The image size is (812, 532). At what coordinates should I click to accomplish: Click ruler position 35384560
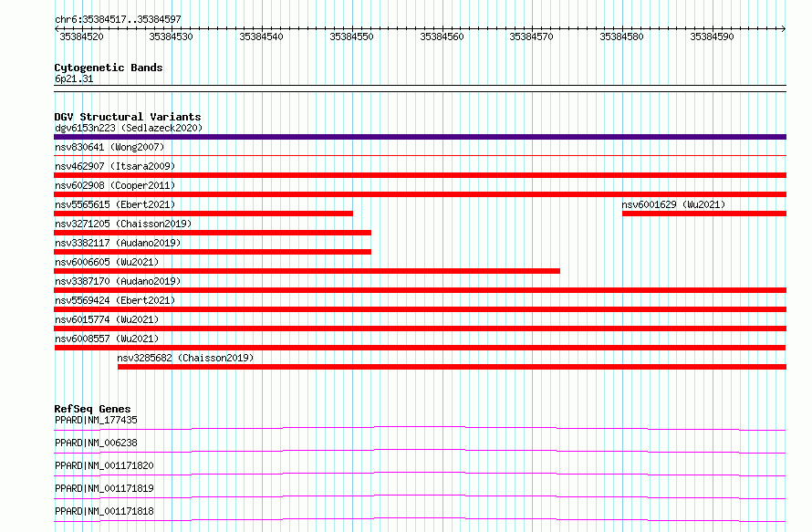pyautogui.click(x=442, y=37)
